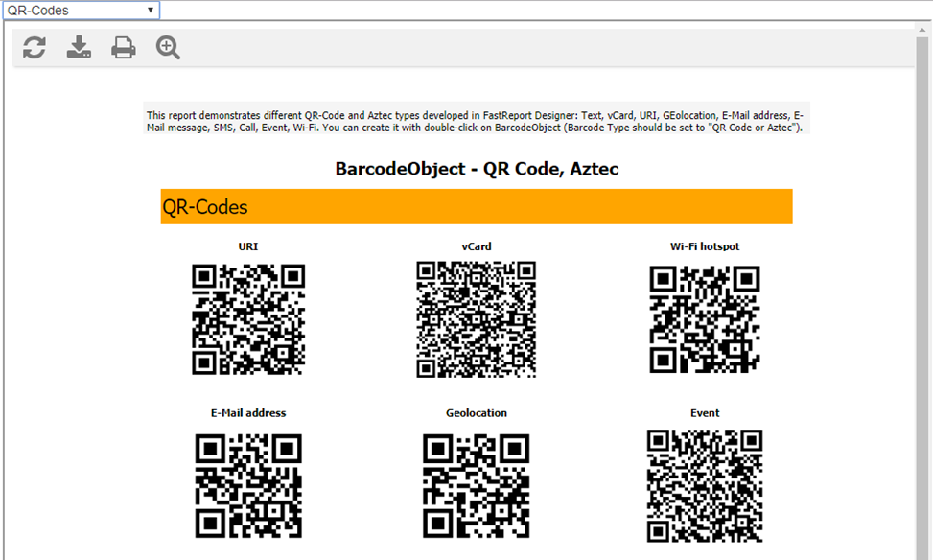
Task: Click the orange QR-Codes section header
Action: [x=477, y=206]
